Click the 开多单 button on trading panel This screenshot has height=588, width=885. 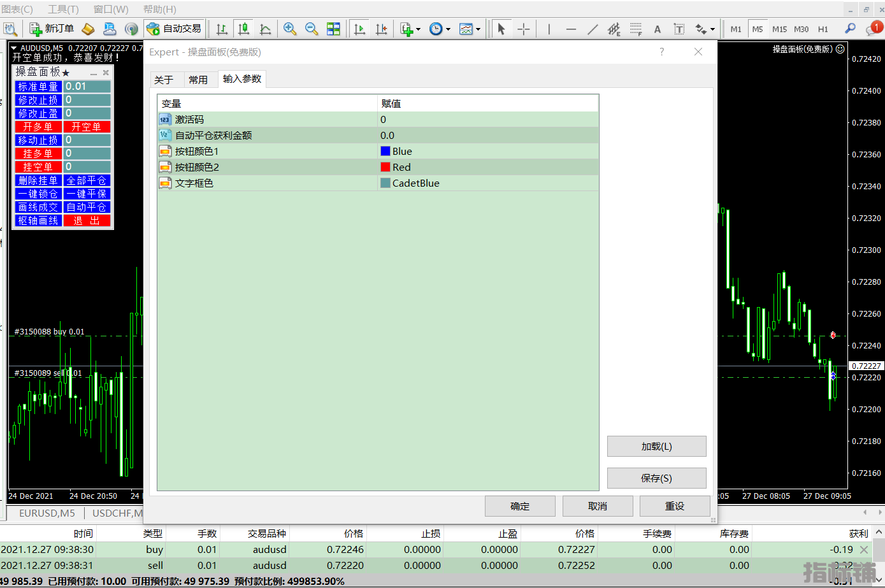click(x=38, y=127)
